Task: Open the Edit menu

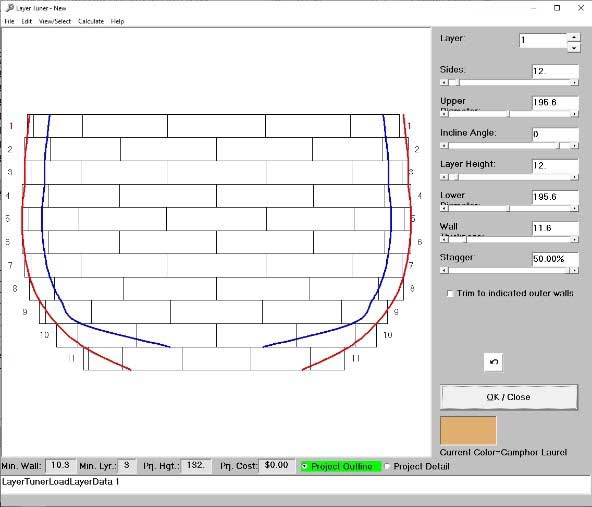Action: pyautogui.click(x=26, y=21)
